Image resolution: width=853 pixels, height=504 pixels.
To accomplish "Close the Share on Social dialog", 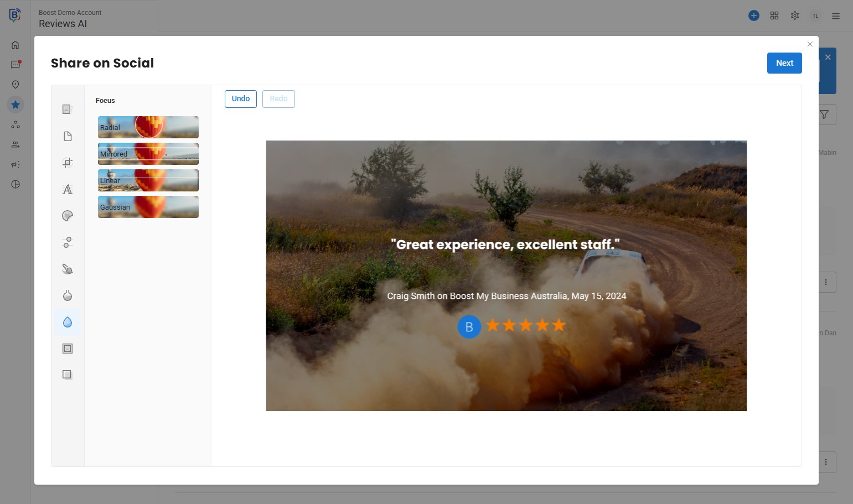I will pyautogui.click(x=810, y=44).
